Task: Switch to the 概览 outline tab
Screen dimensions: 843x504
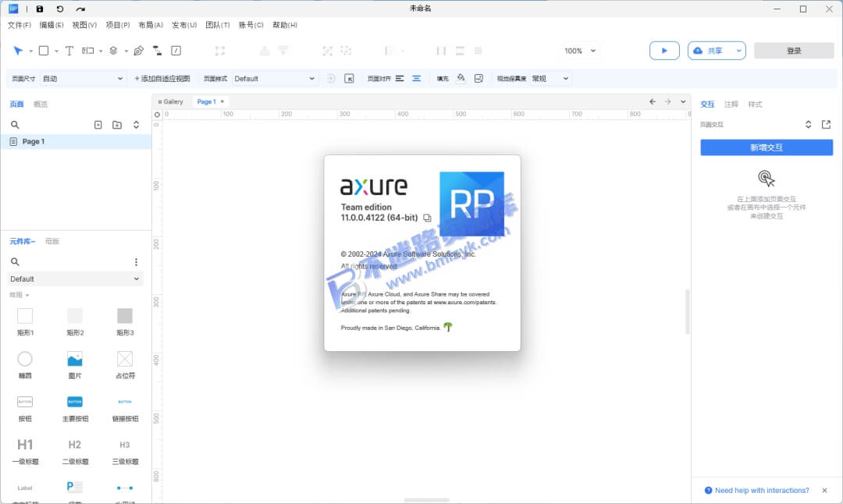Action: pos(41,105)
